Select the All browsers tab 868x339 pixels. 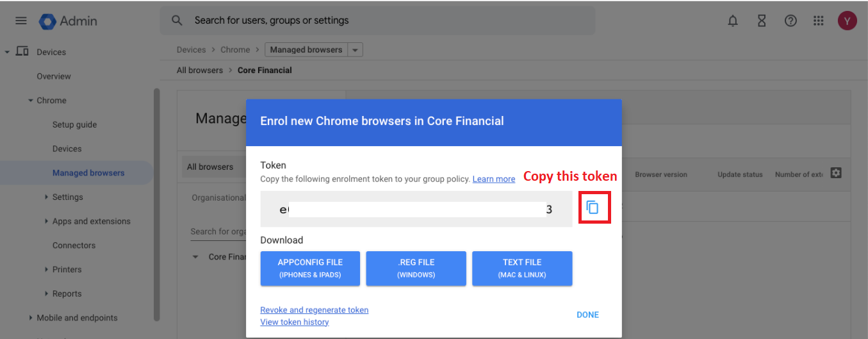(210, 167)
